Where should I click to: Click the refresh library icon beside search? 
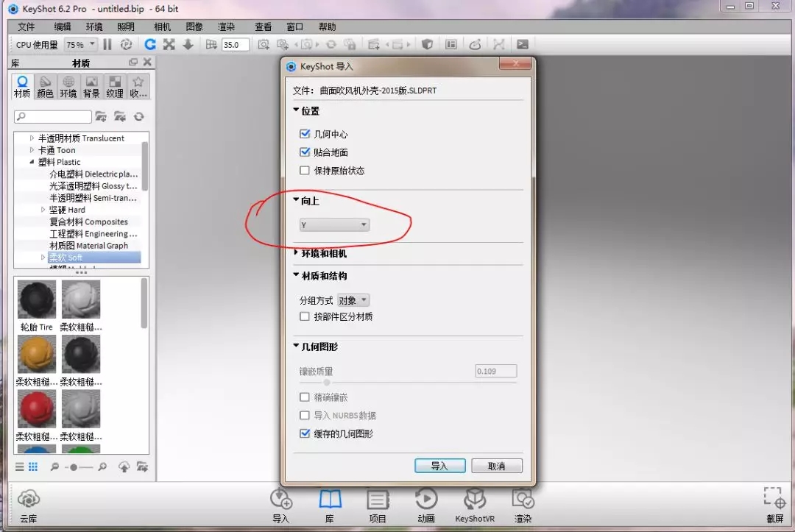point(138,117)
